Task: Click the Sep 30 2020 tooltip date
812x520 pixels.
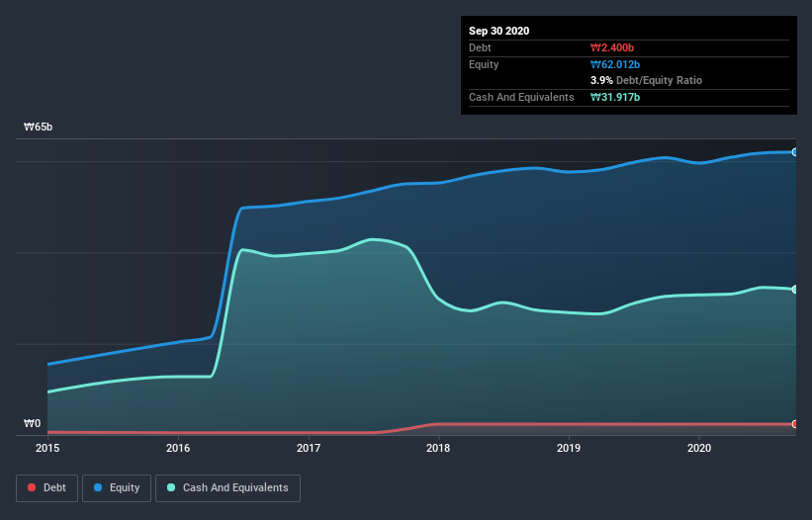Action: coord(499,31)
